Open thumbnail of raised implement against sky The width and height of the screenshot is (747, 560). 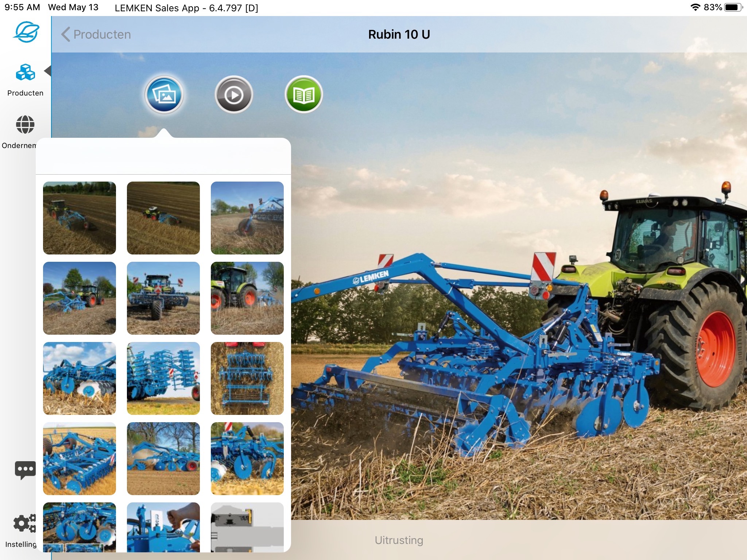pyautogui.click(x=247, y=218)
